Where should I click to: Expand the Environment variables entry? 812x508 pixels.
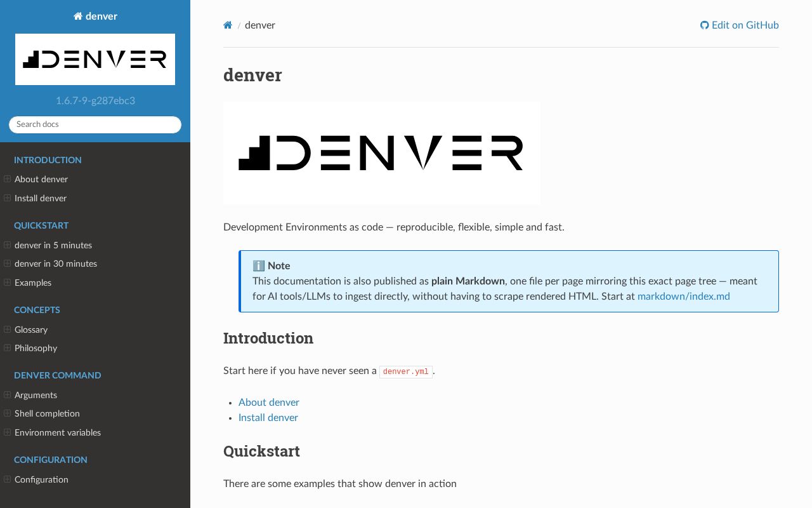tap(8, 432)
